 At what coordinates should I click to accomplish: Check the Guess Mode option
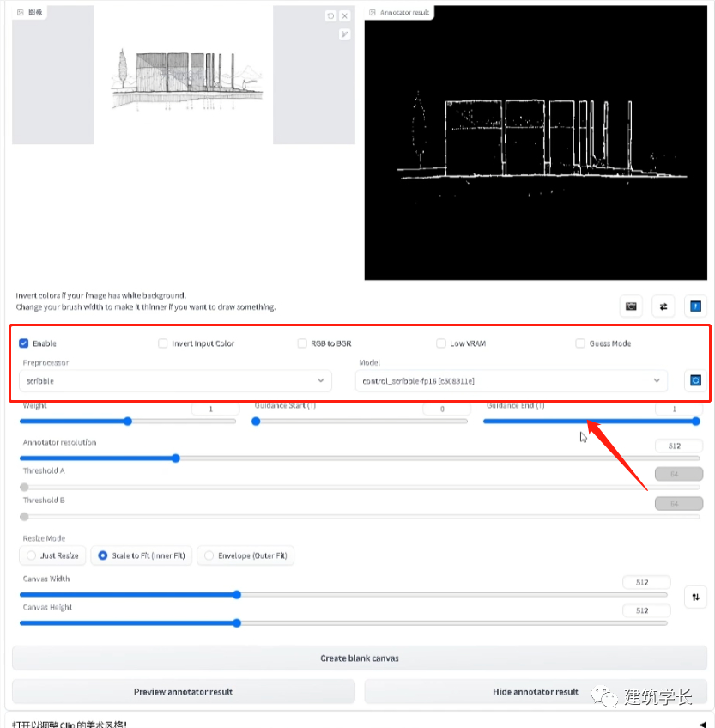coord(580,343)
